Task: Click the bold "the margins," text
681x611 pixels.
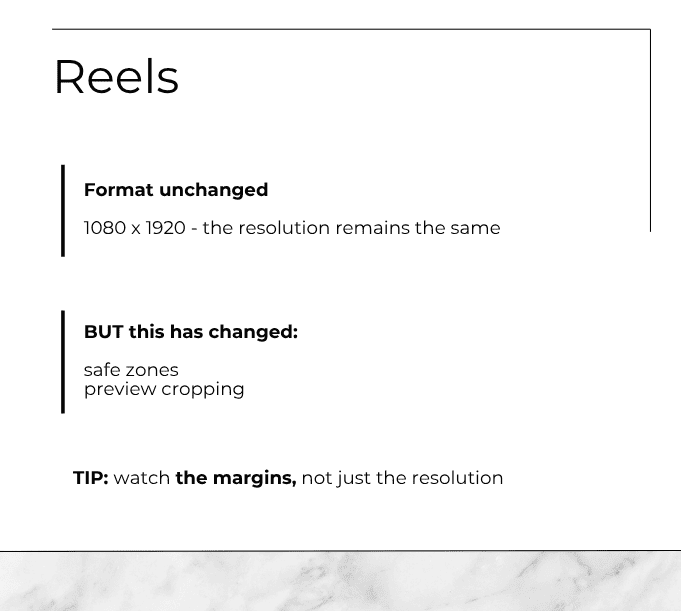Action: [236, 478]
